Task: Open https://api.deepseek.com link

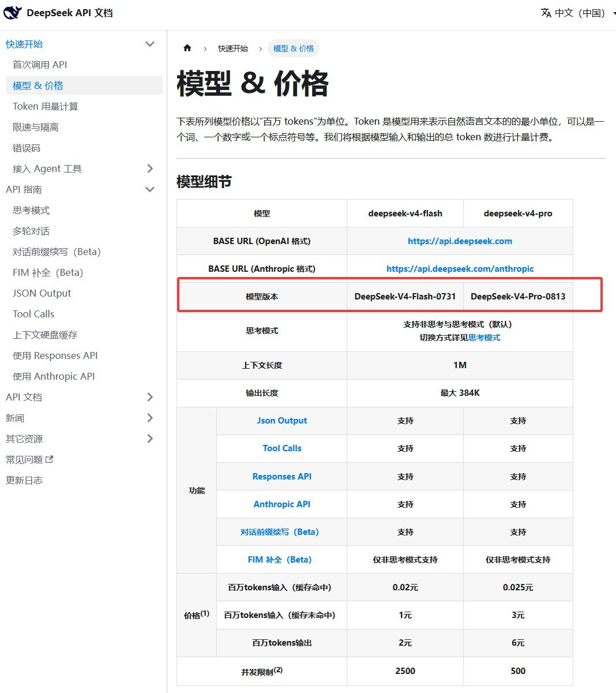Action: tap(460, 241)
